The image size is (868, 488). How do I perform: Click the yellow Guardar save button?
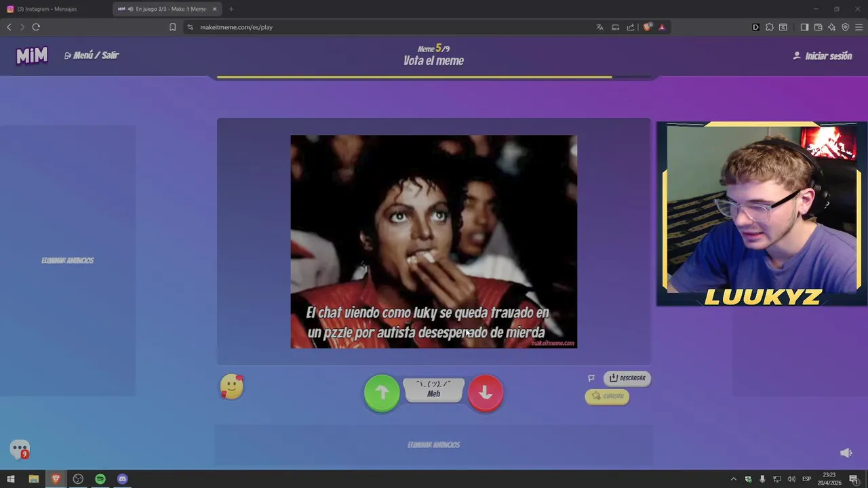[608, 396]
